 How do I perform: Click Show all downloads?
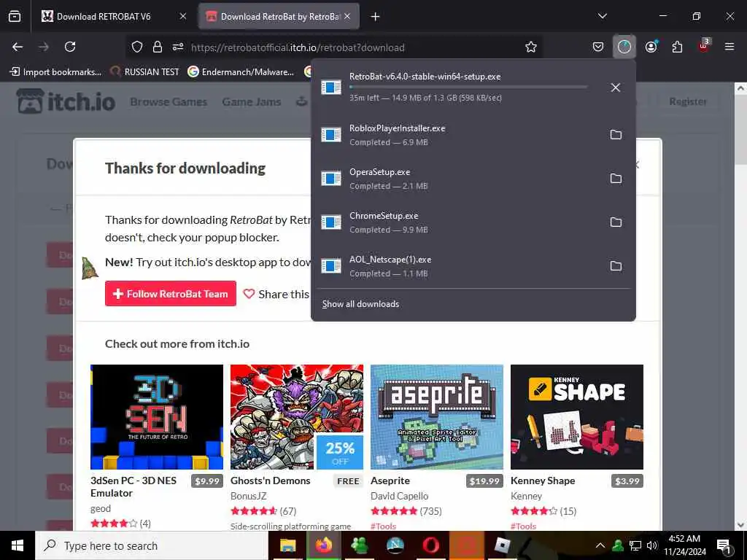(360, 304)
